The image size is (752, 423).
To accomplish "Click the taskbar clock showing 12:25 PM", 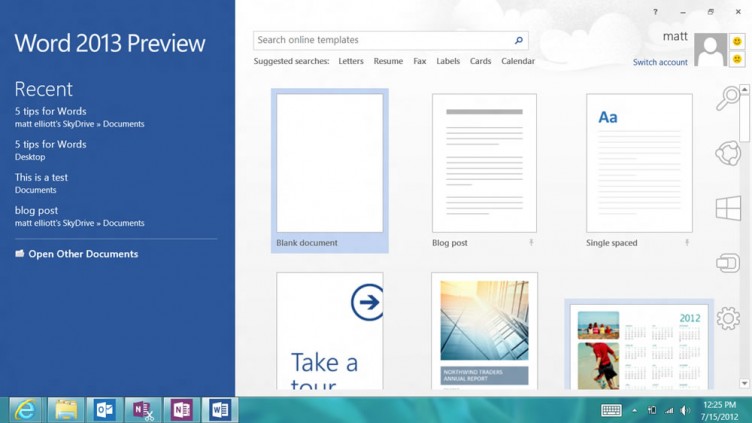I will pos(719,411).
